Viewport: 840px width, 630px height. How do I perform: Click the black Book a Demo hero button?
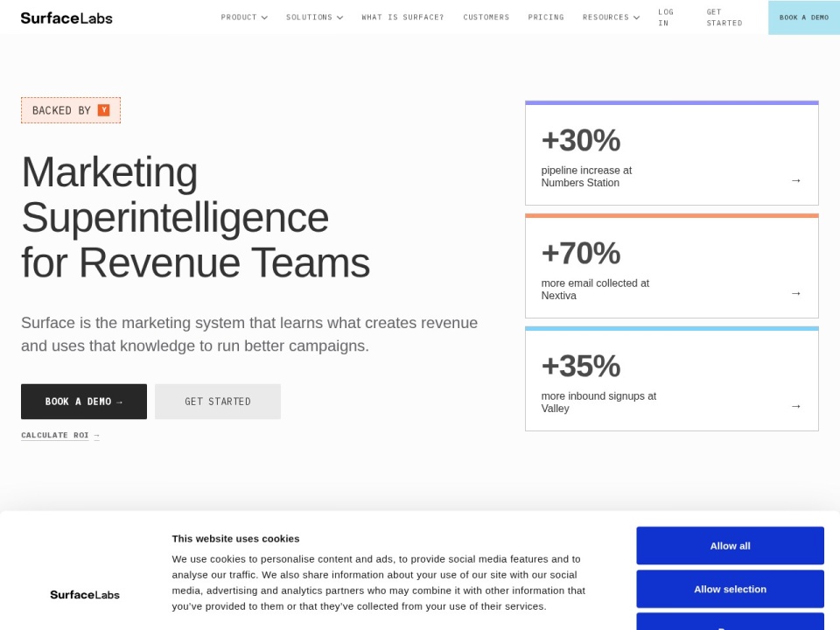(84, 402)
